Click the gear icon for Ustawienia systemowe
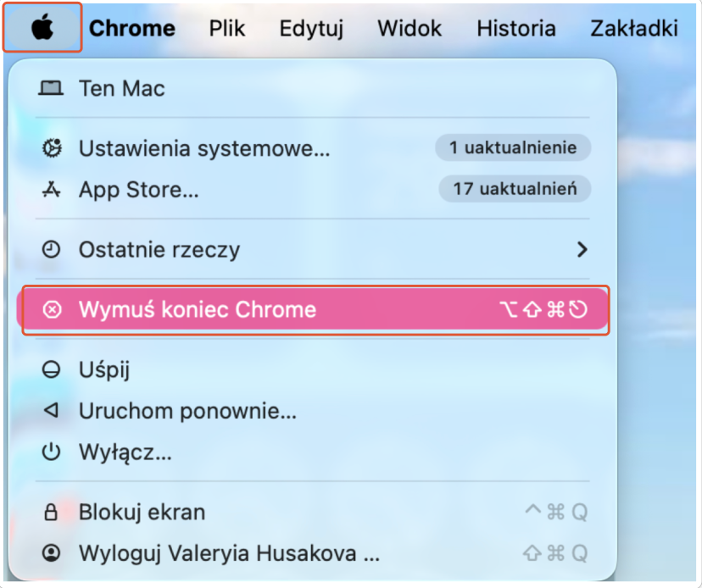 click(x=52, y=148)
